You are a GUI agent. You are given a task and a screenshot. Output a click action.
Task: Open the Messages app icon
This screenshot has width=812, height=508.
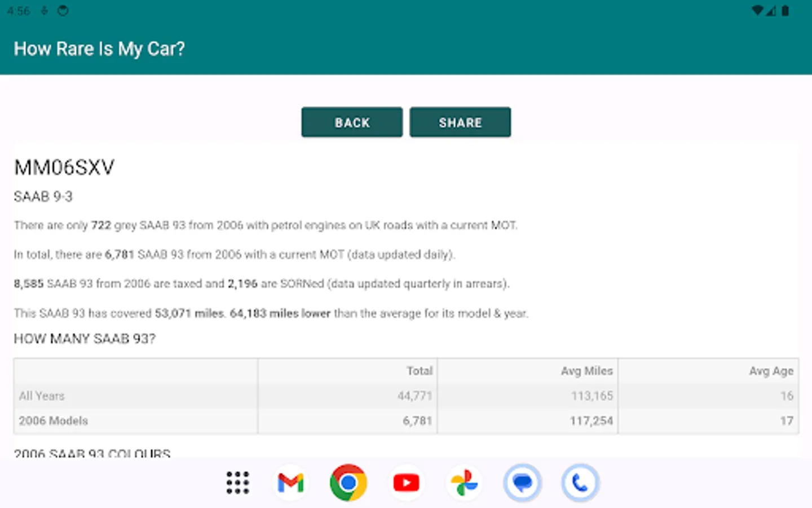point(522,483)
